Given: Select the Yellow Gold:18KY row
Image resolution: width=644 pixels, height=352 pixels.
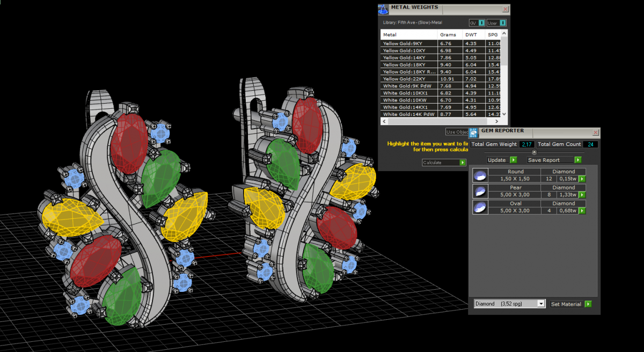Looking at the screenshot, I should pos(409,64).
